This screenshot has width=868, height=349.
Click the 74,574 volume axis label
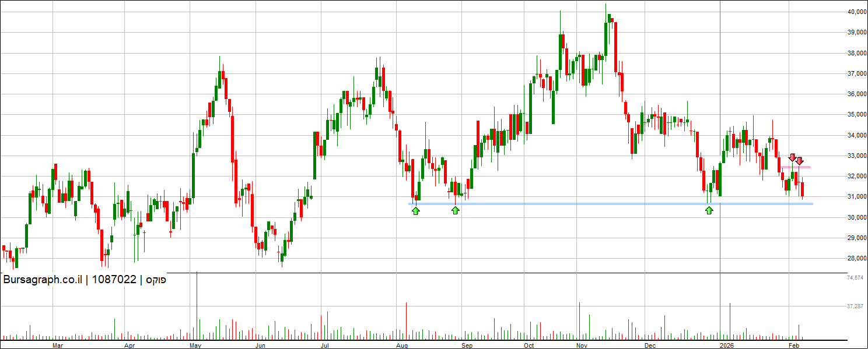pyautogui.click(x=855, y=278)
